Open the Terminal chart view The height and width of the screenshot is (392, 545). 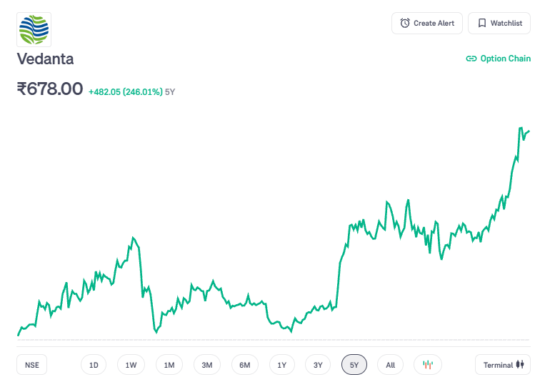(503, 365)
